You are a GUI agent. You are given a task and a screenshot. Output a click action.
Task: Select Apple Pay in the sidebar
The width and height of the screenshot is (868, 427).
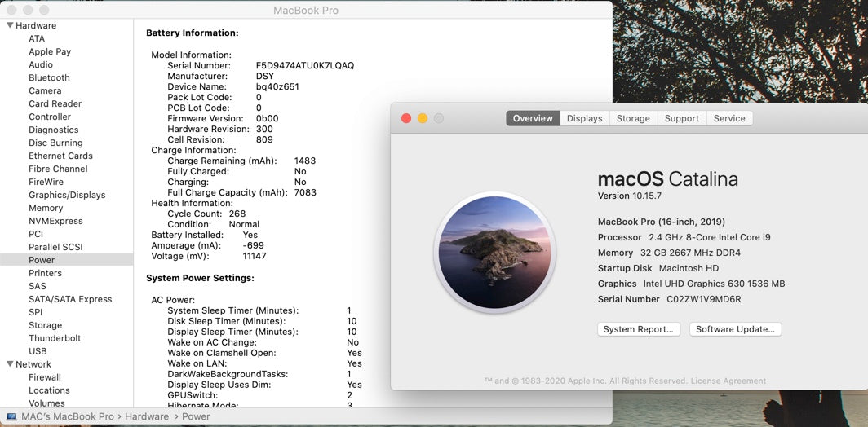coord(50,51)
